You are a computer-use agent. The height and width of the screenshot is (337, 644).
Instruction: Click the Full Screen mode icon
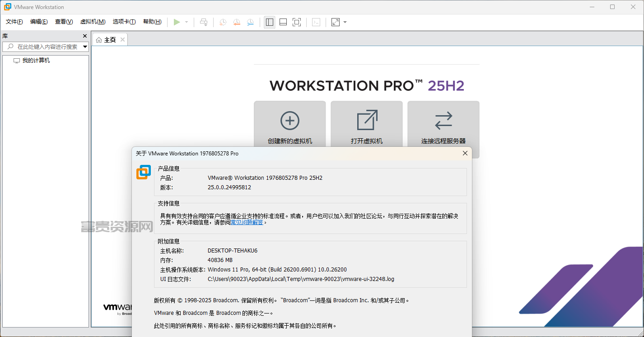(x=297, y=22)
